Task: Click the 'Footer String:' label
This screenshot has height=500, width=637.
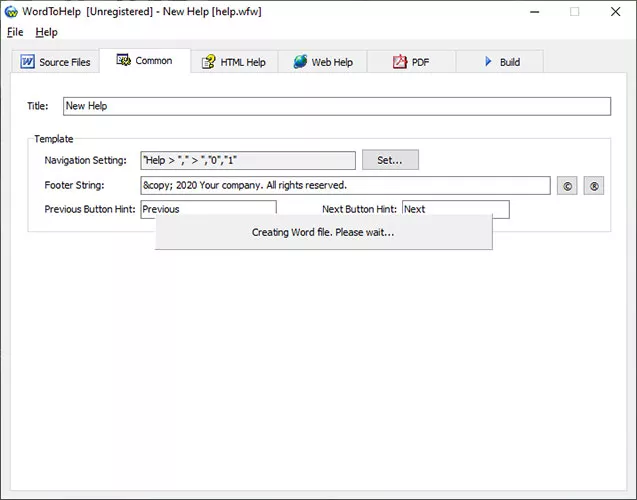Action: [x=74, y=185]
